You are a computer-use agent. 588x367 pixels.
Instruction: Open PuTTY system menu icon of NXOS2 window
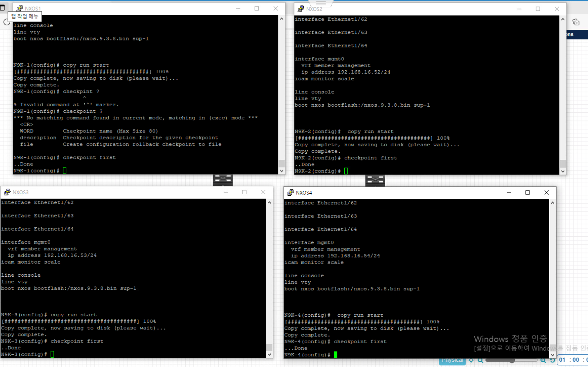301,9
